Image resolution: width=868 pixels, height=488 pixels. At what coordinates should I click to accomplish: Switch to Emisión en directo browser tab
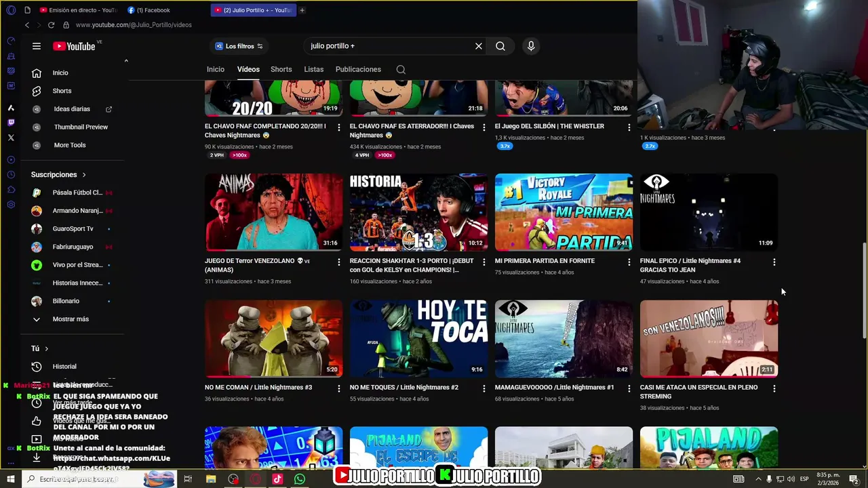pos(79,10)
